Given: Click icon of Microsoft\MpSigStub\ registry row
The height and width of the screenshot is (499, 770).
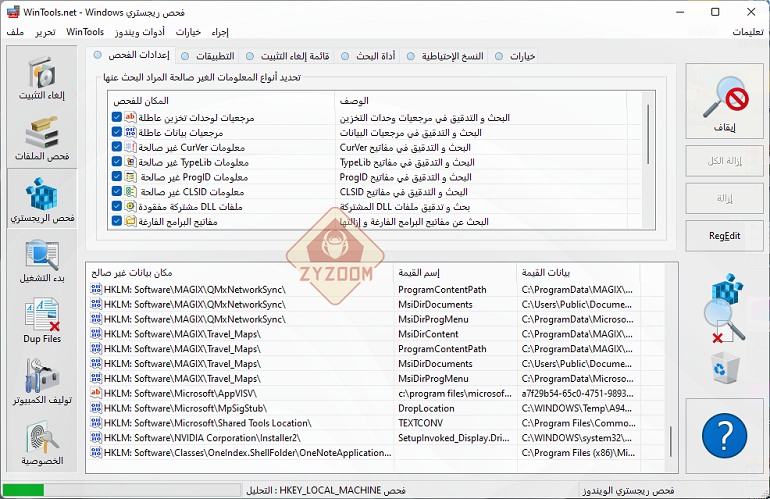Looking at the screenshot, I should (x=96, y=408).
